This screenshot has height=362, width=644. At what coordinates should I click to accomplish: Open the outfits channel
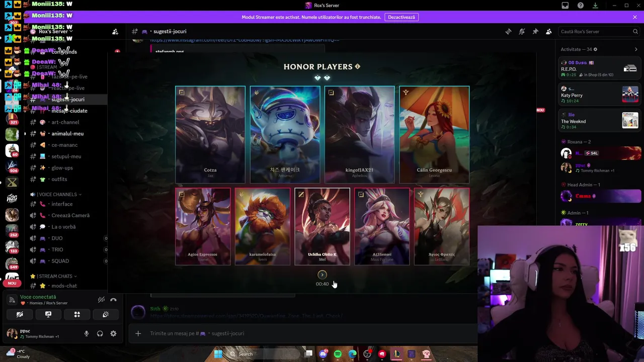(68, 179)
